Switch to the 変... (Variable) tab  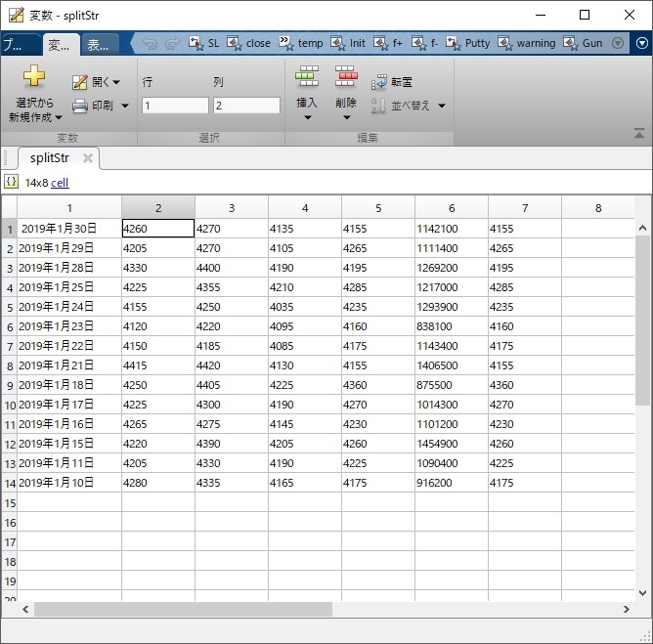(62, 45)
